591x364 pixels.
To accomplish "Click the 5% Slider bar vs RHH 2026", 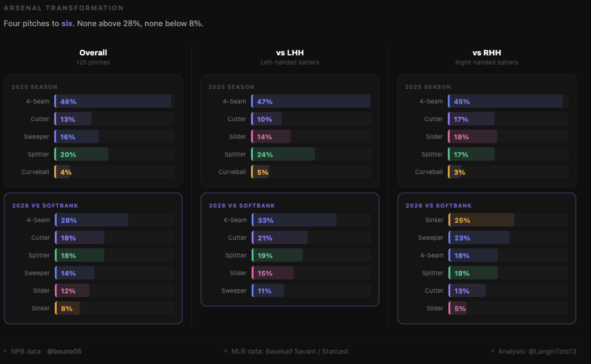I will tap(457, 308).
